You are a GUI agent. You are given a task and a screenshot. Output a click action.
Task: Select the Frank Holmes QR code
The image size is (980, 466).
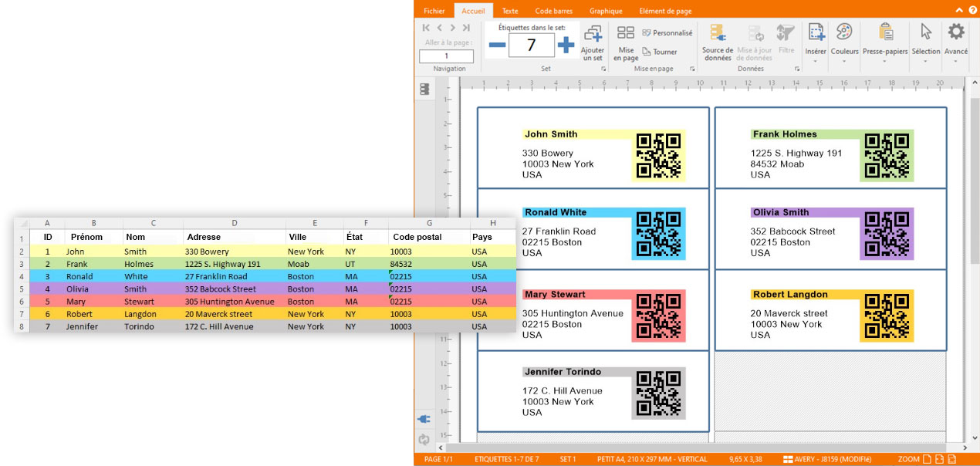(x=887, y=157)
